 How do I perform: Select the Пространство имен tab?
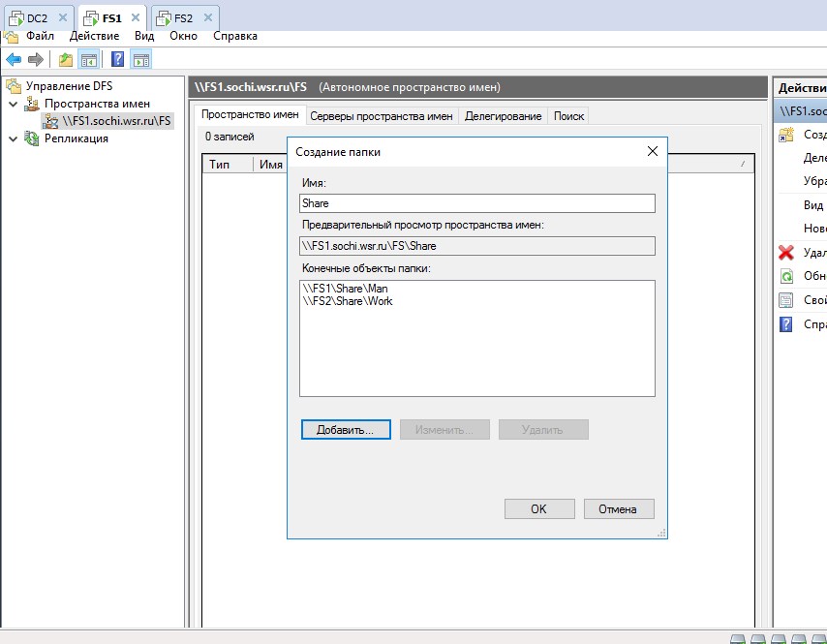[250, 114]
